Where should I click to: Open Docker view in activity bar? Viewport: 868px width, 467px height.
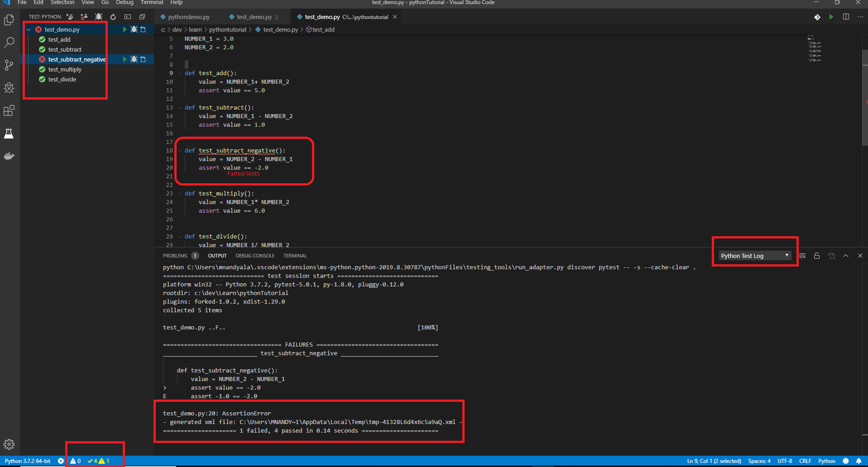click(9, 156)
